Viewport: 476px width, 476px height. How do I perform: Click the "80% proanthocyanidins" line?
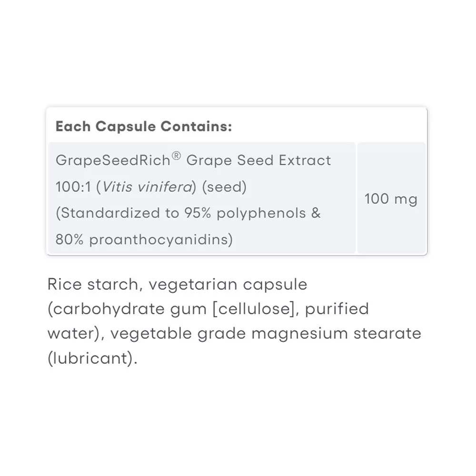tap(144, 239)
